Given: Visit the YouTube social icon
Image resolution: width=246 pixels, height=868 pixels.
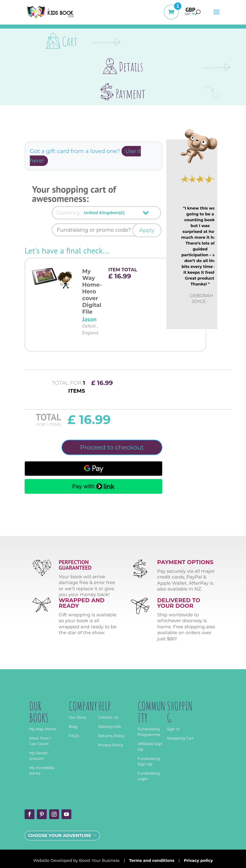Looking at the screenshot, I should click(x=66, y=814).
